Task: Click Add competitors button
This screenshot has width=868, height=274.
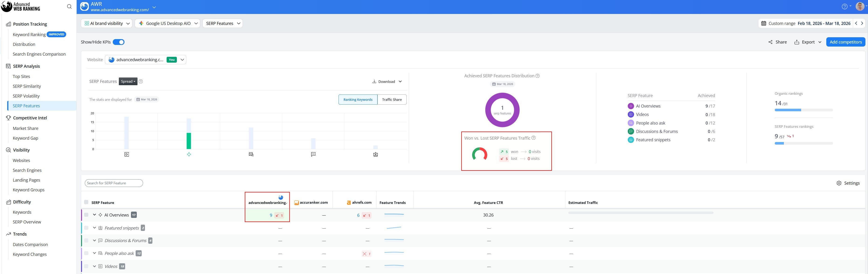Action: tap(845, 42)
